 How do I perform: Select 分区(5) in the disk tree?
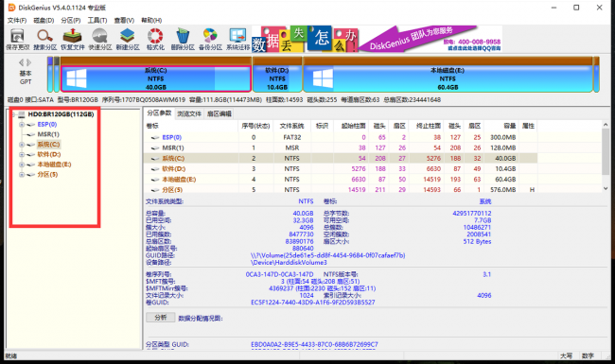point(47,175)
